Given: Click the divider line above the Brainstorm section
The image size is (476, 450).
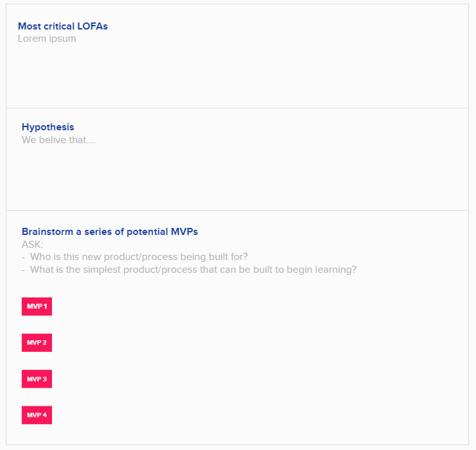Looking at the screenshot, I should [237, 210].
